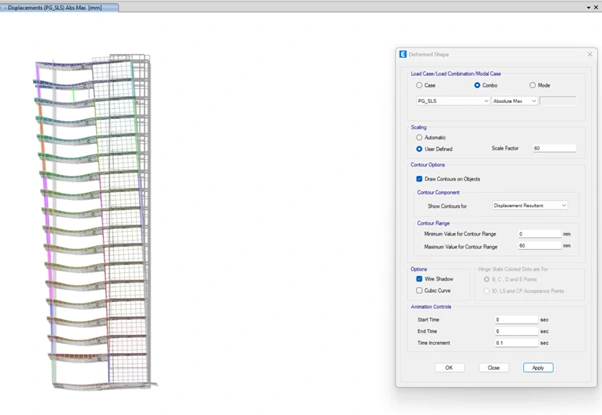The height and width of the screenshot is (415, 602).
Task: Close the Displacements view tab using top-right X
Action: click(597, 7)
